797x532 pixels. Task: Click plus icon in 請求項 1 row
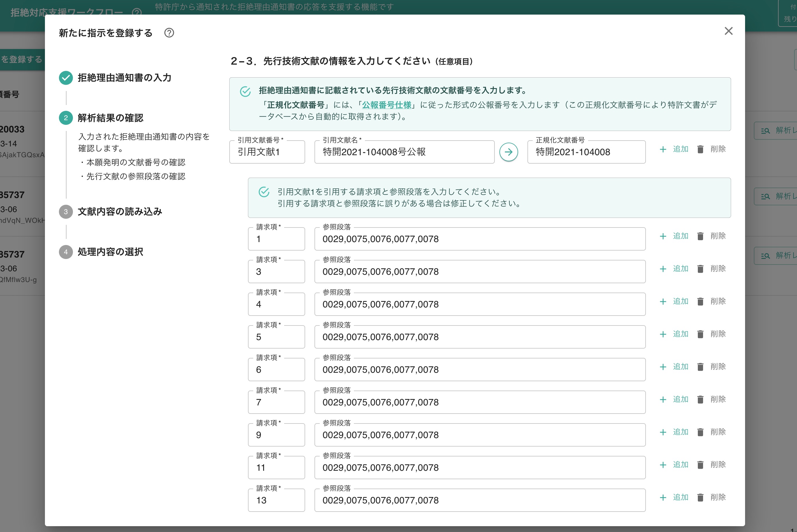coord(663,236)
